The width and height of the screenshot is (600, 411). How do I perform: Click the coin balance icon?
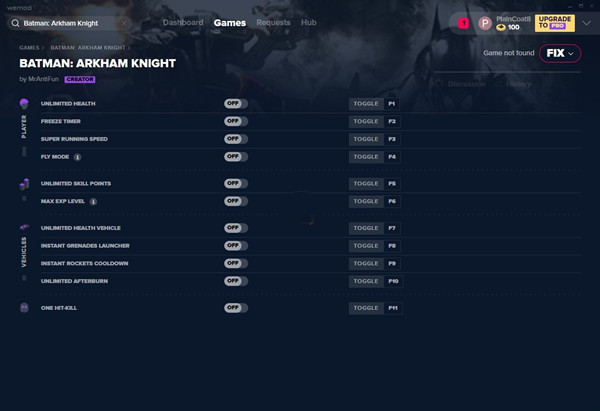(x=501, y=28)
